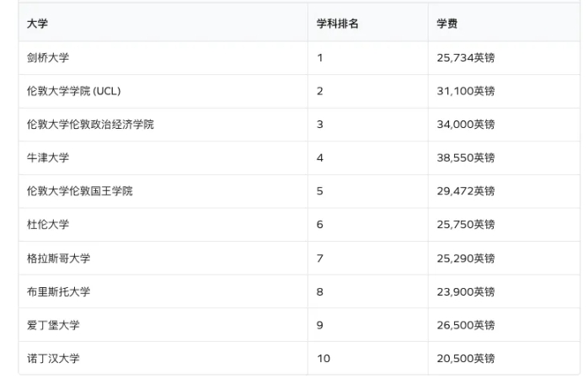Viewport: 588px width, 384px height.
Task: Select the 剑桥大学 cell
Action: [x=49, y=57]
